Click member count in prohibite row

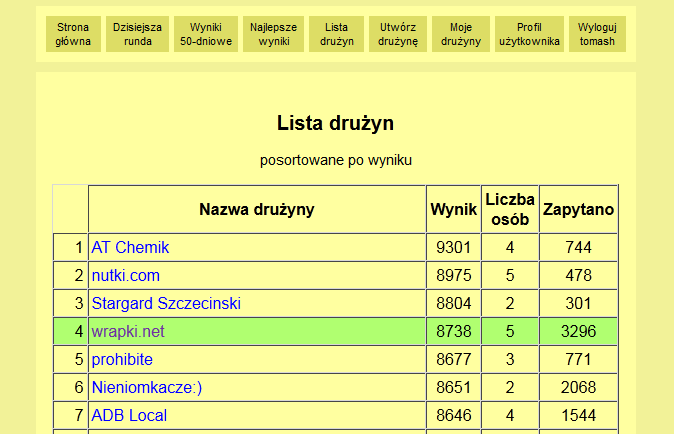coord(510,359)
